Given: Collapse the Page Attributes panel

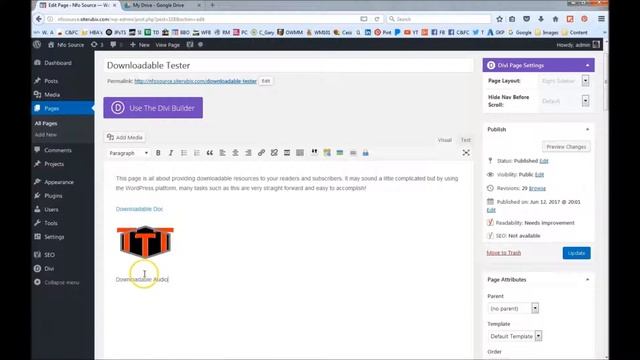Looking at the screenshot, I should pyautogui.click(x=587, y=280).
